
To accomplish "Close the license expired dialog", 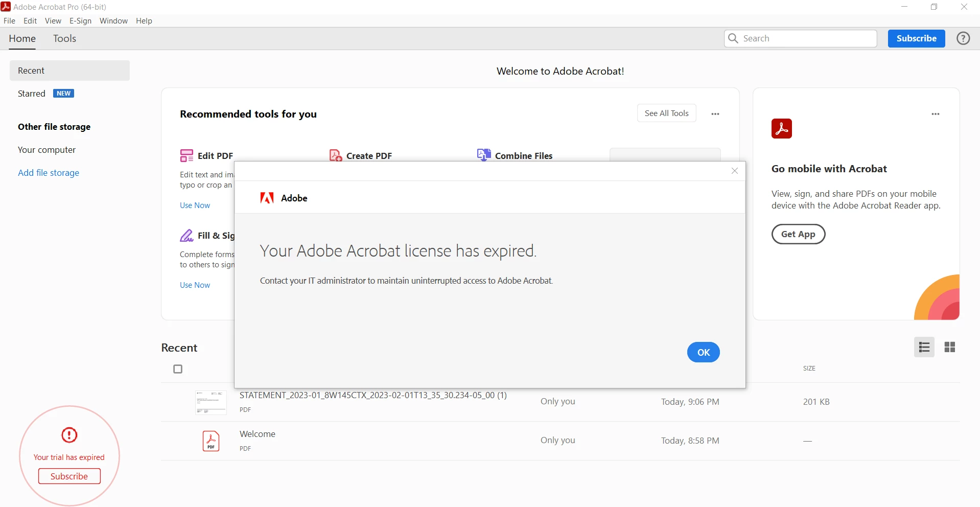I will coord(735,171).
